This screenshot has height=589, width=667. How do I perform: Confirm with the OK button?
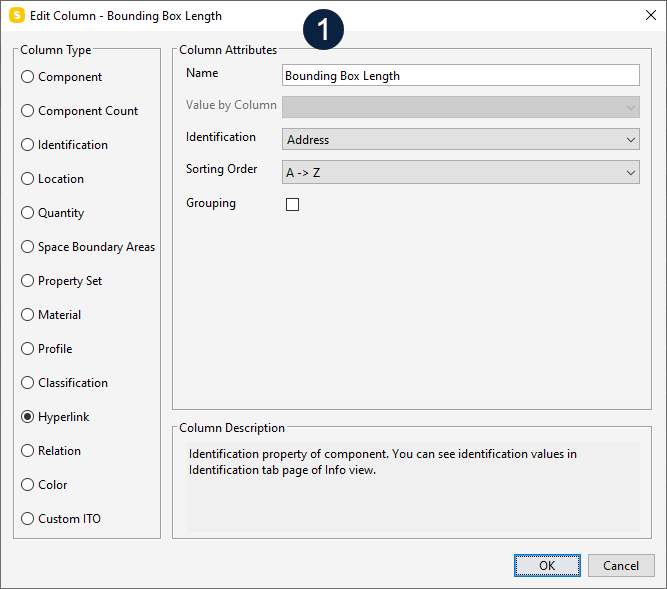pyautogui.click(x=547, y=566)
